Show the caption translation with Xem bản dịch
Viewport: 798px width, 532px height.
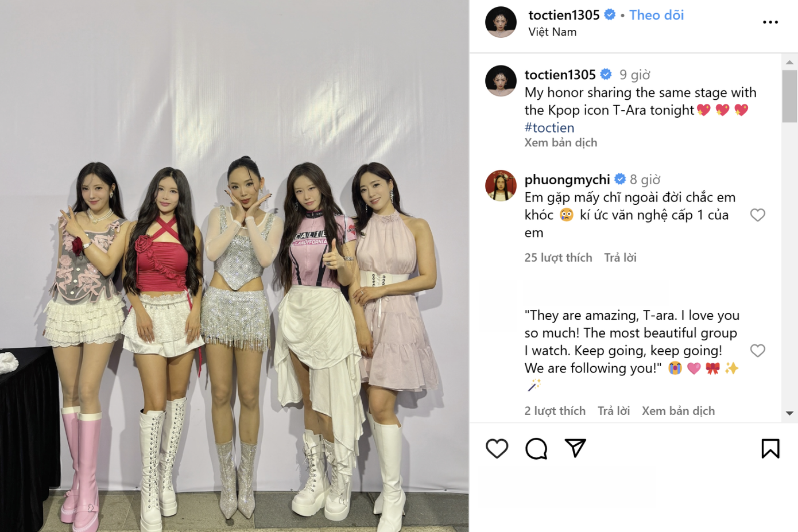click(x=560, y=142)
